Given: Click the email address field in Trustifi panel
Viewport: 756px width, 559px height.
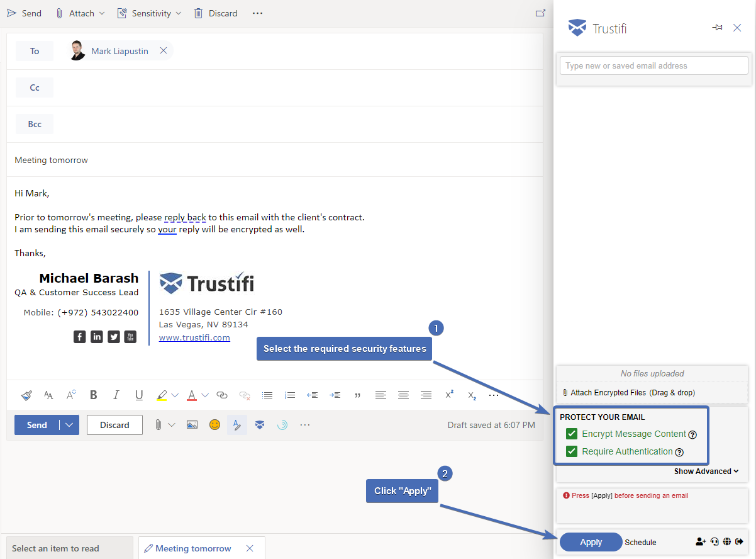Looking at the screenshot, I should tap(654, 65).
